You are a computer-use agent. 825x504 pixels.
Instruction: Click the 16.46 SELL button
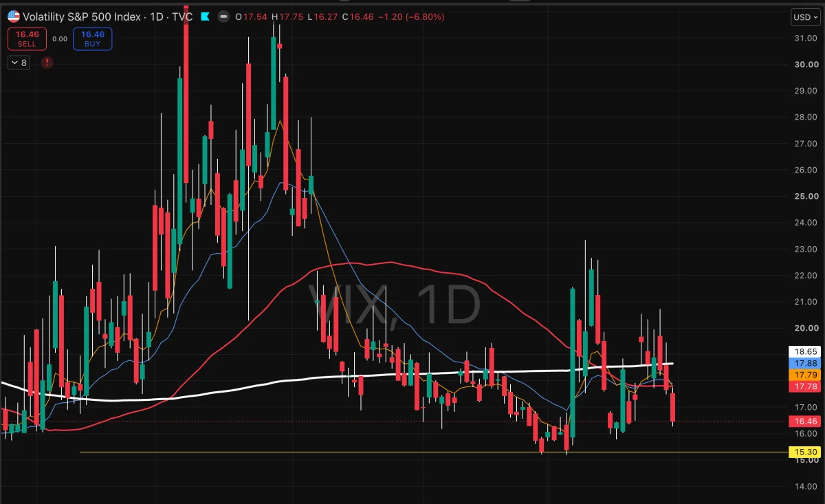click(27, 39)
